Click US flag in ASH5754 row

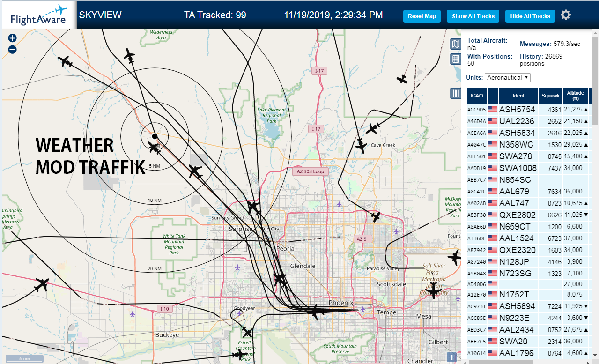coord(493,109)
